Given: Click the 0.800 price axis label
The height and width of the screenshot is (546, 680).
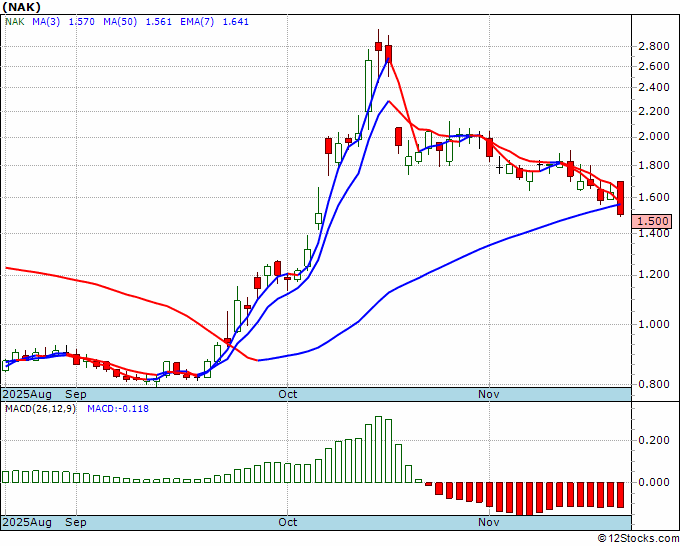Looking at the screenshot, I should tap(654, 384).
